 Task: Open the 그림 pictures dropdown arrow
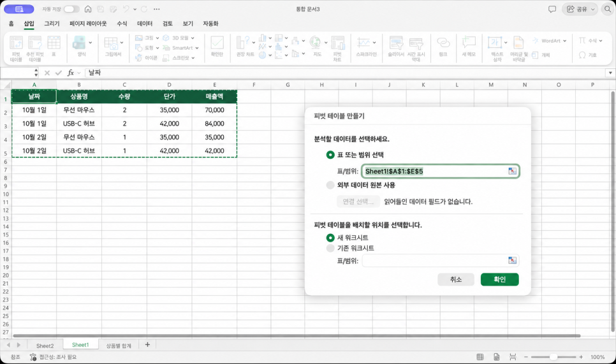(x=158, y=38)
